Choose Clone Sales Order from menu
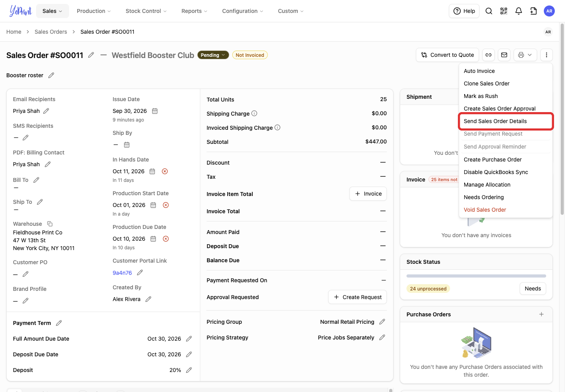Image resolution: width=565 pixels, height=392 pixels. click(506, 83)
